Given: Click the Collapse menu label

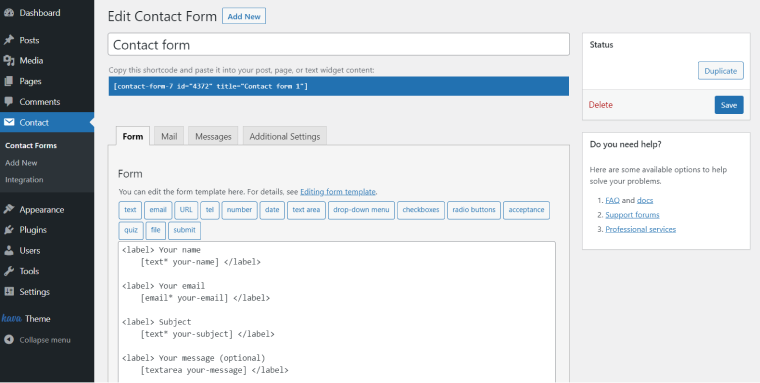Looking at the screenshot, I should 45,340.
